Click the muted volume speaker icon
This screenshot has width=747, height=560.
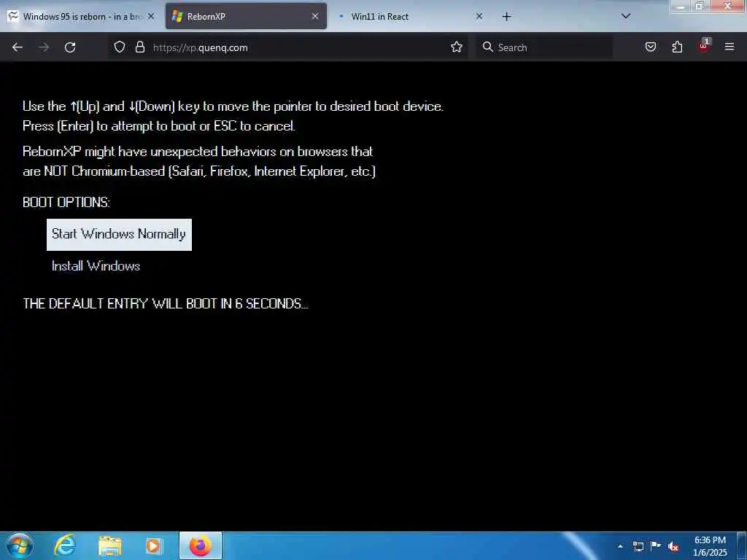(673, 546)
